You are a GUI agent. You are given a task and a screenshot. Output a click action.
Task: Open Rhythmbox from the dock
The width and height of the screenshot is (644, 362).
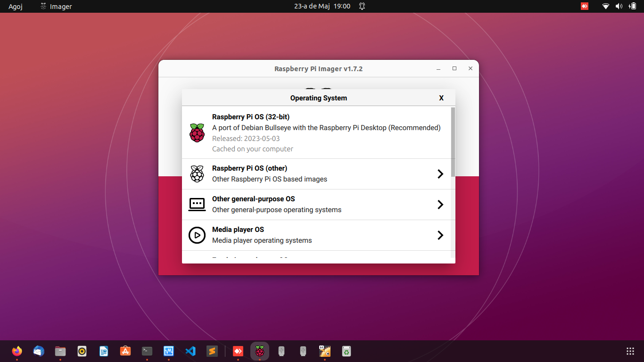(82, 351)
